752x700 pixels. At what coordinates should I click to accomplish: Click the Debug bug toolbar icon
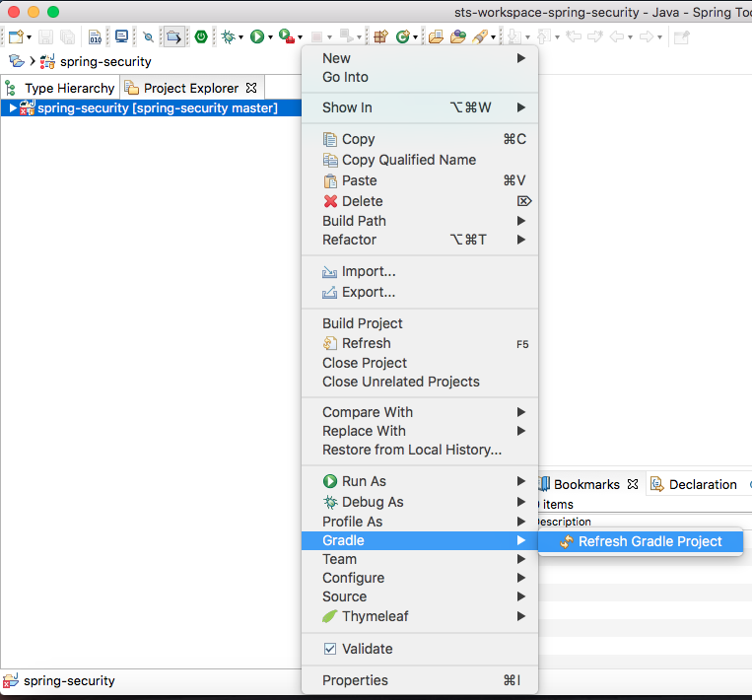(x=228, y=36)
